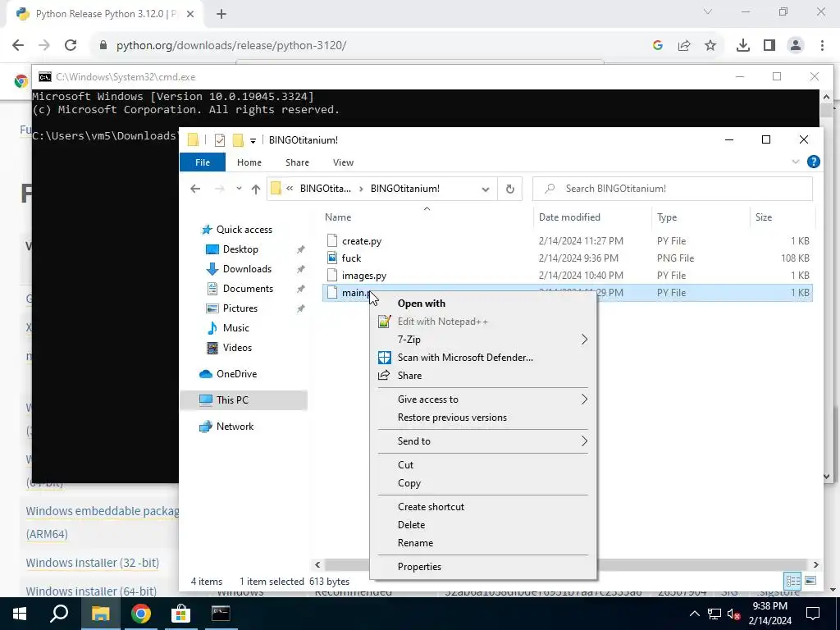This screenshot has height=630, width=840.
Task: Open Videos in navigation pane
Action: point(237,348)
